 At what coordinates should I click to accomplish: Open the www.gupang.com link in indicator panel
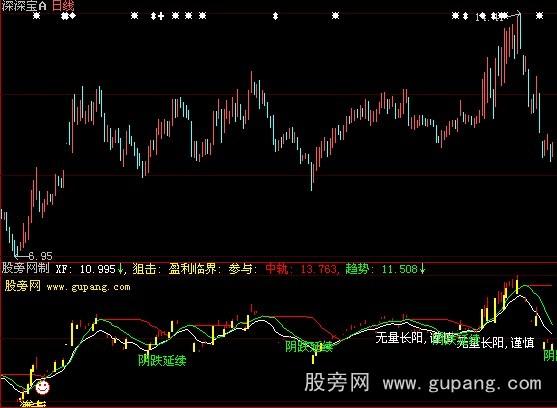pyautogui.click(x=88, y=287)
